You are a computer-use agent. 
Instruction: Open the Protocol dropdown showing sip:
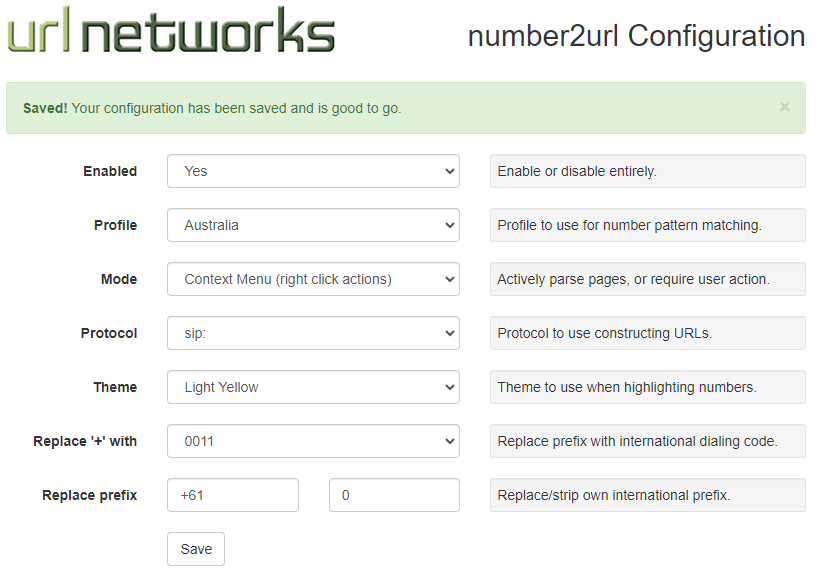313,333
